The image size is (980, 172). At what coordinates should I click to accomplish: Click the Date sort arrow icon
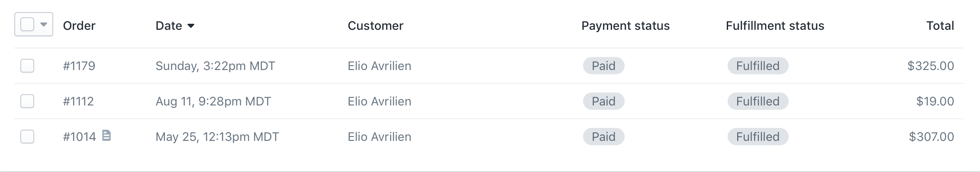(191, 26)
